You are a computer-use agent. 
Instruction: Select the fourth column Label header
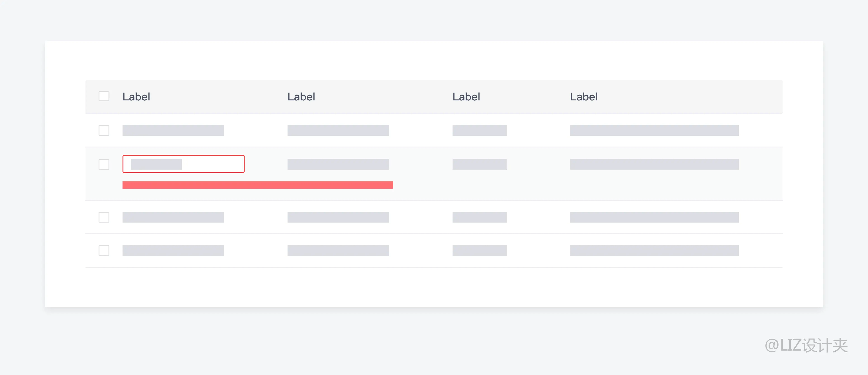(x=584, y=97)
